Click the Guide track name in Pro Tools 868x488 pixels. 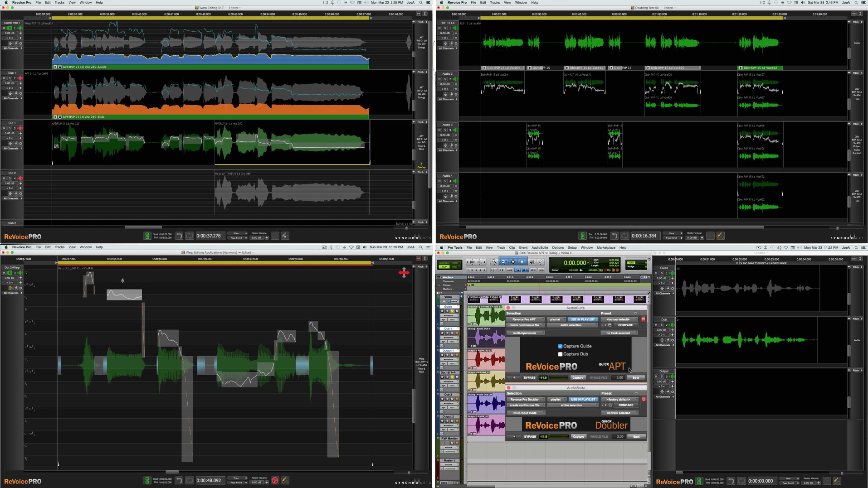click(448, 307)
